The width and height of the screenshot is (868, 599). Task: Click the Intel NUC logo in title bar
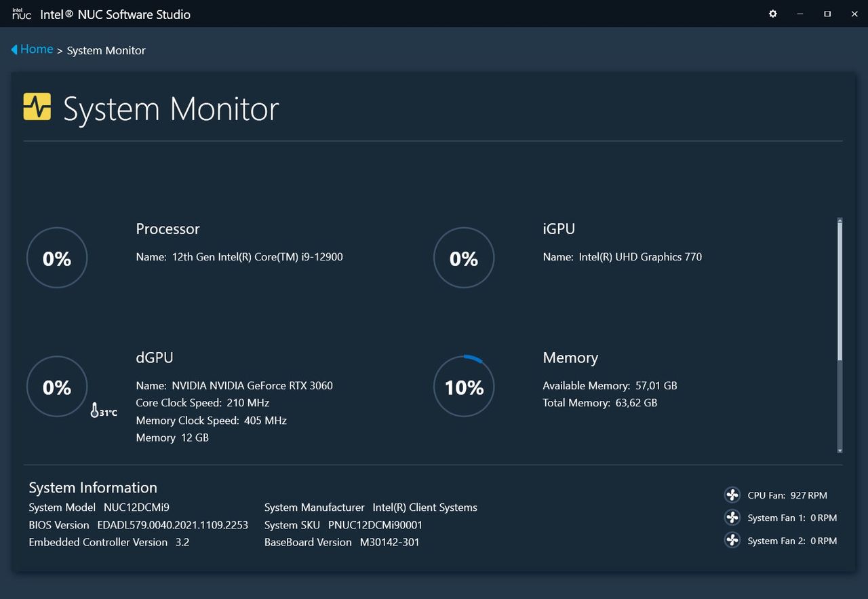tap(22, 14)
